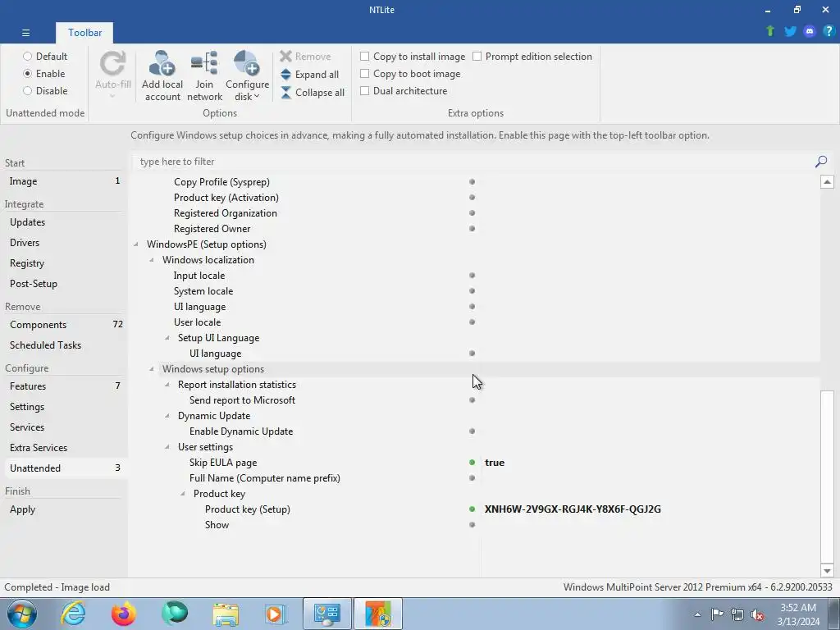Click the green dot for Product key (Setup)

[x=472, y=509]
